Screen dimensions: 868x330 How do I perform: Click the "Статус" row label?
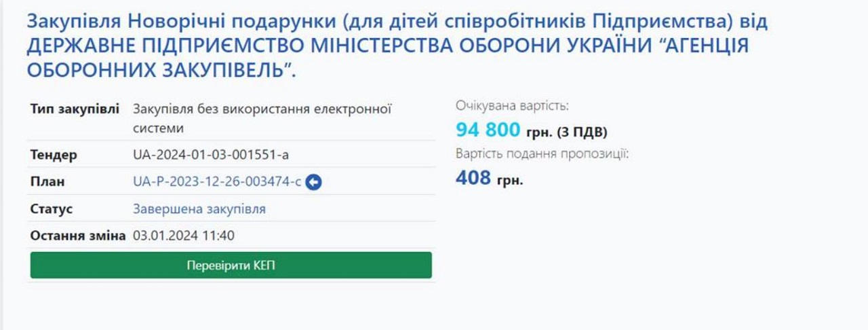pyautogui.click(x=52, y=209)
